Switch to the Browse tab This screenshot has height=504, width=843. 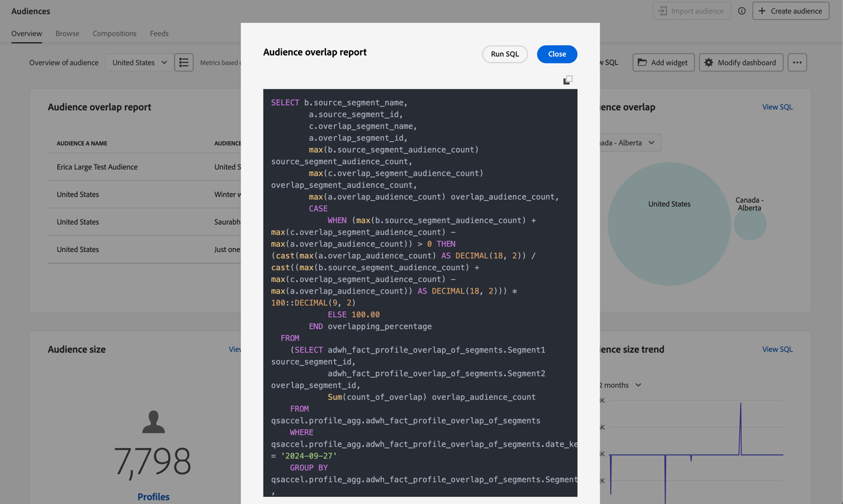[x=67, y=34]
